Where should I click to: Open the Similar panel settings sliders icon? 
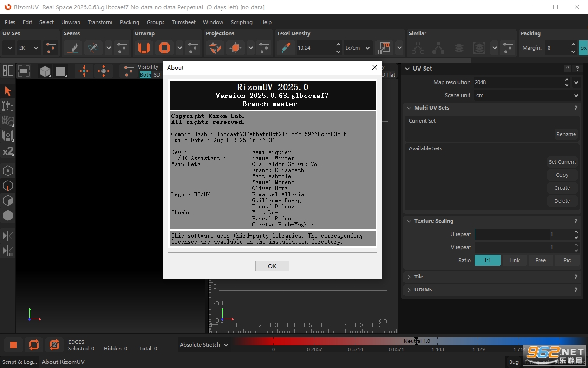coord(508,48)
